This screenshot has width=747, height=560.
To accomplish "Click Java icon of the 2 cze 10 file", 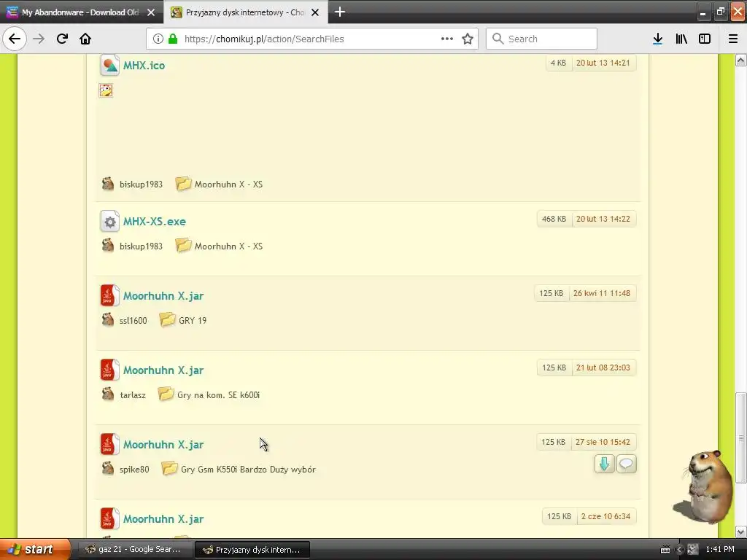I will pos(109,518).
